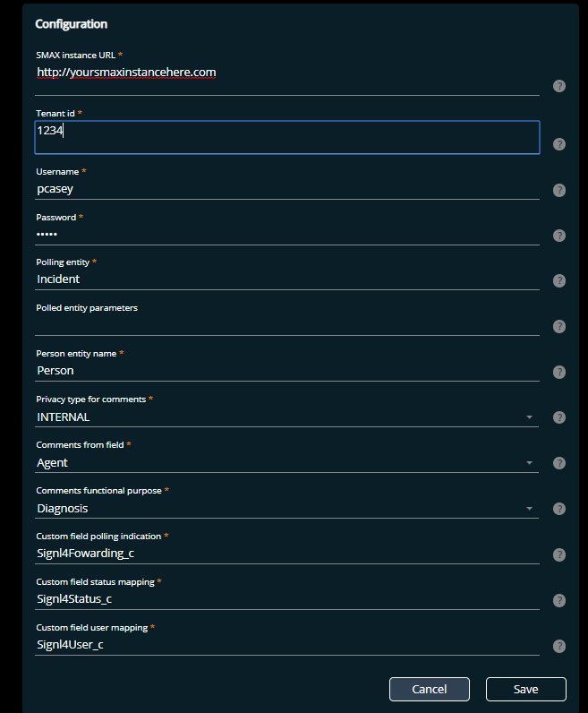588x713 pixels.
Task: Show help for the Password field
Action: pos(559,236)
